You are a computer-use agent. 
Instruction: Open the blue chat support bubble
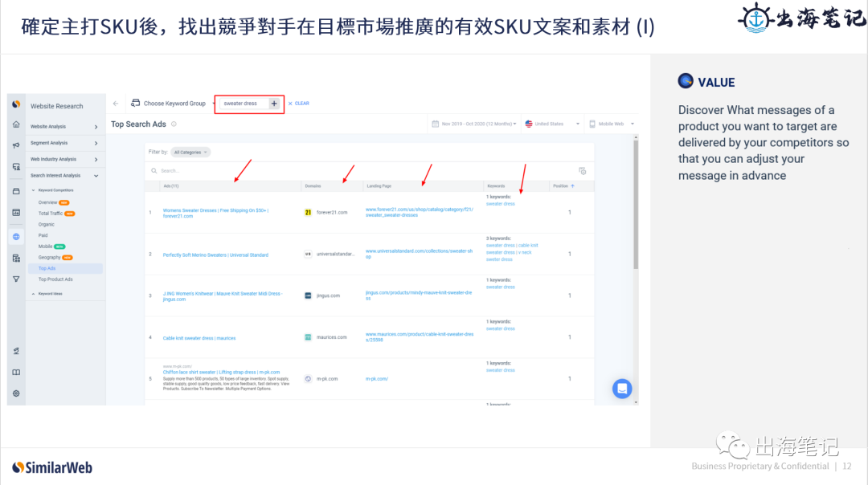point(622,389)
